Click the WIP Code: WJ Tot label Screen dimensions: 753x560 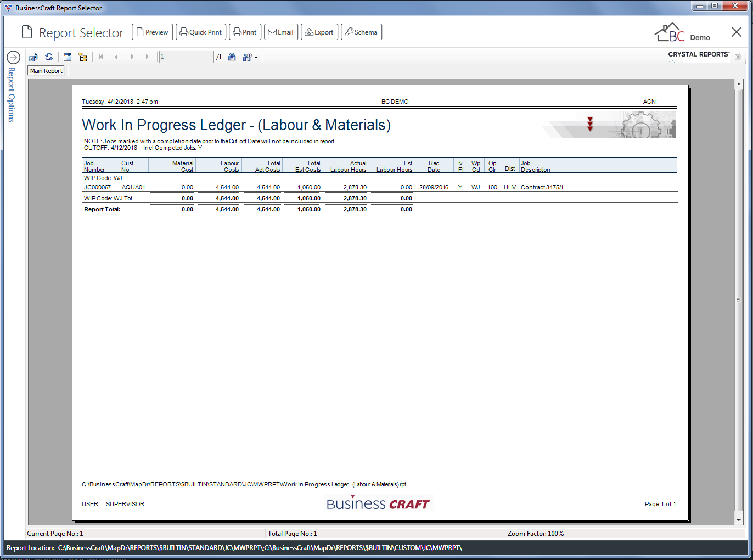tap(108, 198)
